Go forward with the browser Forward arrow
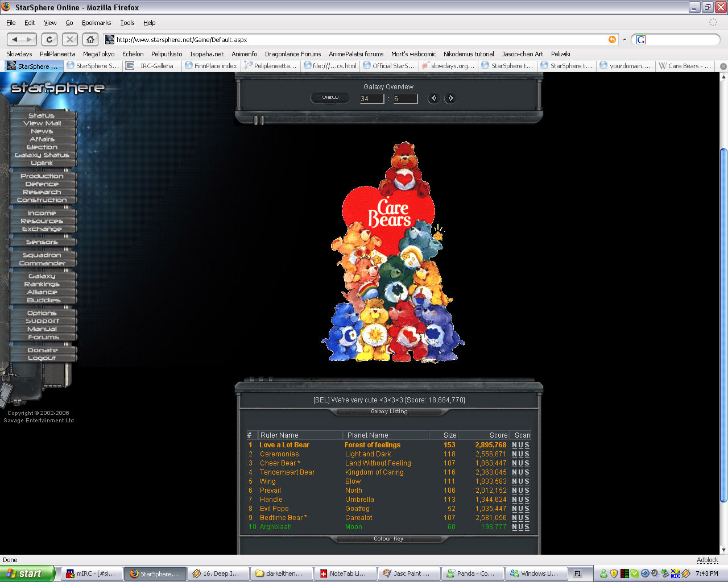Viewport: 728px width, 582px height. 30,39
